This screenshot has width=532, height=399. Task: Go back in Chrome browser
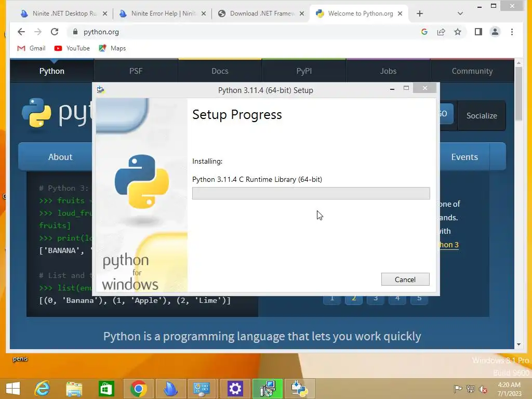point(21,32)
